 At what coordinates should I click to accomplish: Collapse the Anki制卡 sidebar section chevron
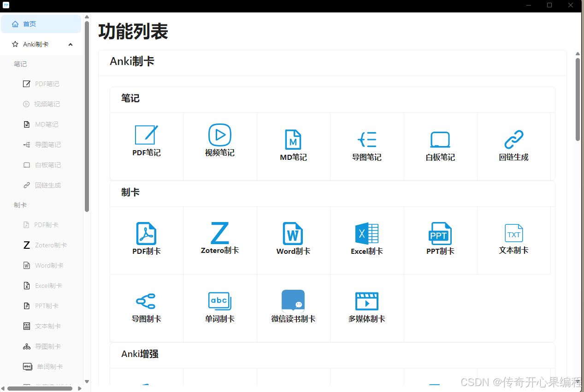click(71, 44)
